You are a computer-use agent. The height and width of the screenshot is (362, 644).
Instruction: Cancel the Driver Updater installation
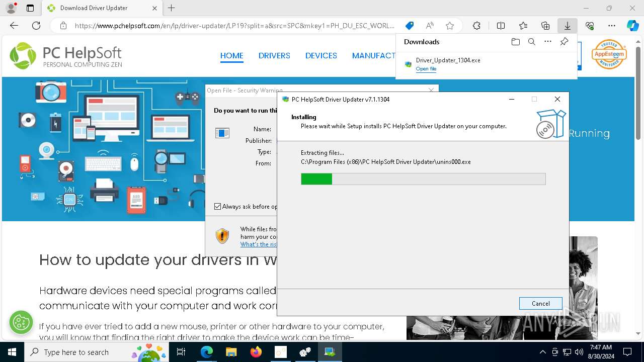[x=540, y=303]
